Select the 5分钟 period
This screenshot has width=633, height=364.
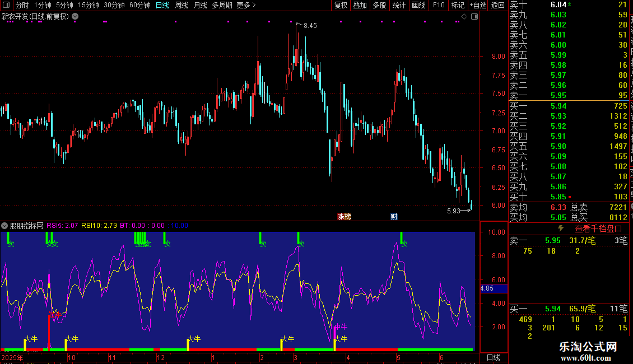(x=64, y=5)
